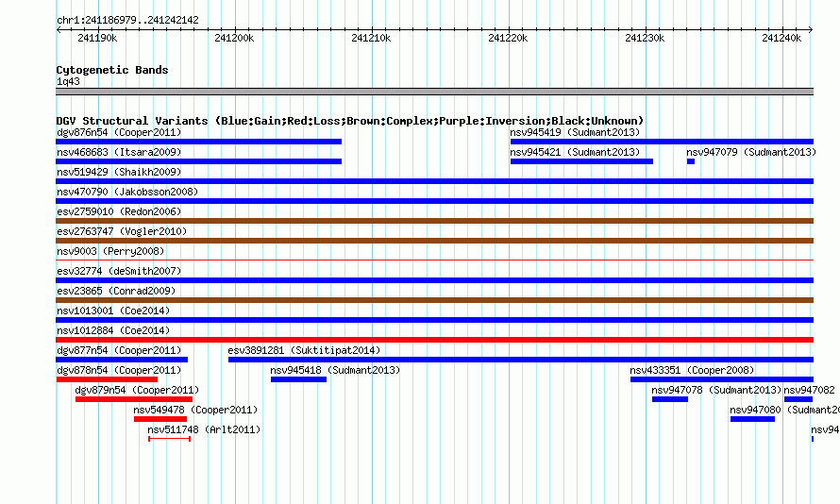Click the nsv470790 (Jakobsson2008) label

tap(127, 192)
